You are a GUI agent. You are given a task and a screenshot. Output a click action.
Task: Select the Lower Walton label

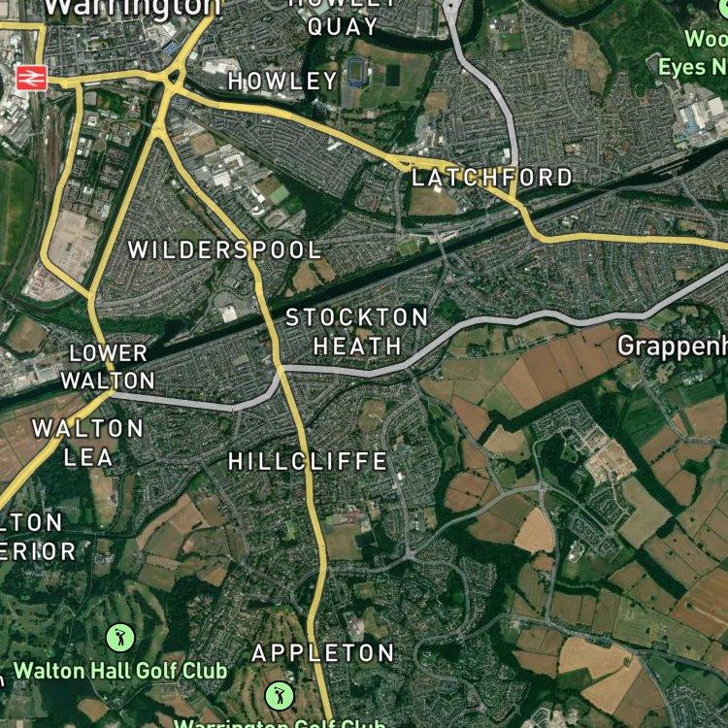point(108,367)
